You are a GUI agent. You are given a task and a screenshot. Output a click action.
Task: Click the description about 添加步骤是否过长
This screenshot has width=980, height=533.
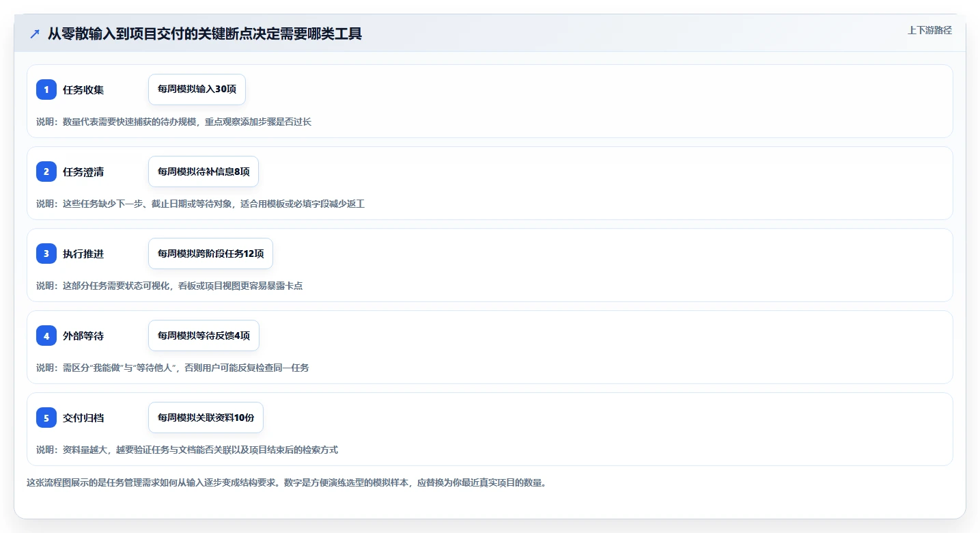pos(173,122)
